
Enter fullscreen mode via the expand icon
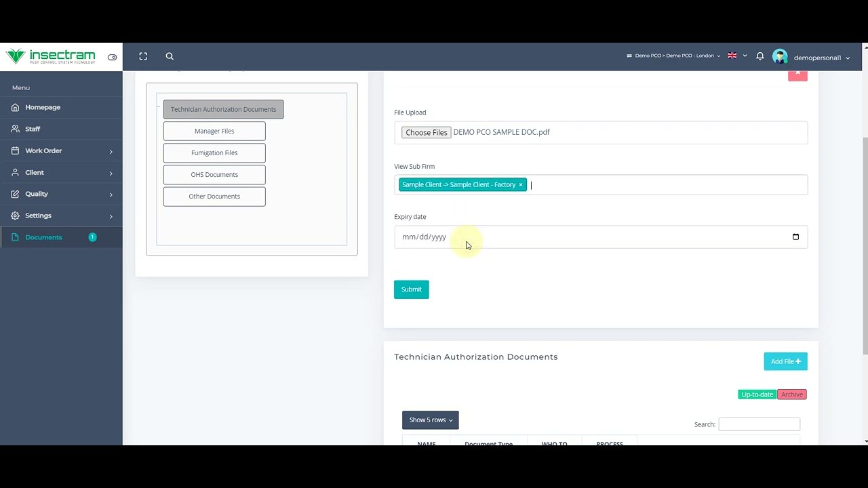tap(143, 56)
